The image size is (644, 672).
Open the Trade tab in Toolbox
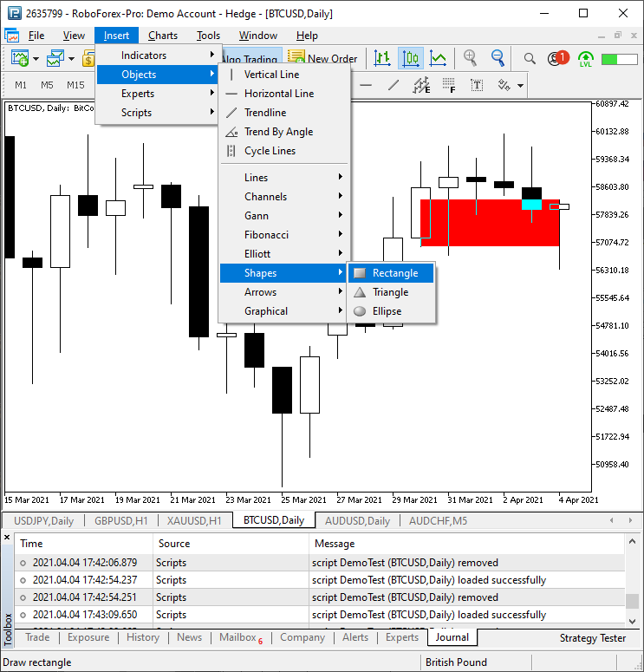coord(37,637)
